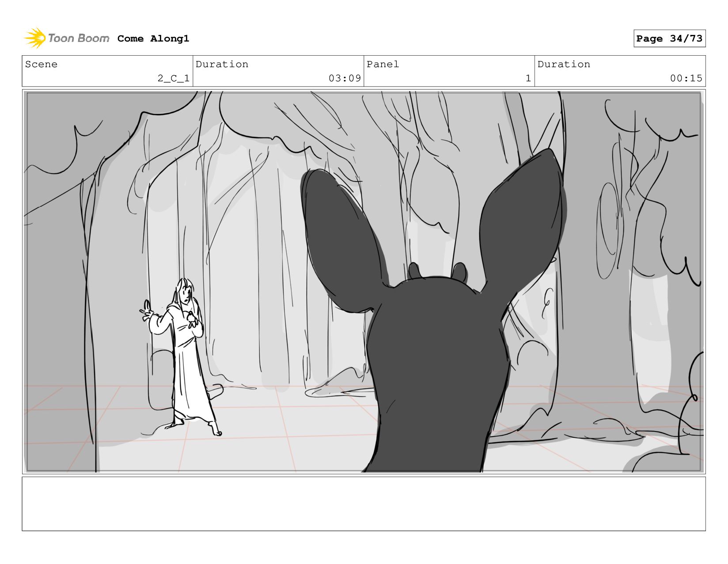Click the project title 'Come Along1'
728x564 pixels.
(153, 38)
